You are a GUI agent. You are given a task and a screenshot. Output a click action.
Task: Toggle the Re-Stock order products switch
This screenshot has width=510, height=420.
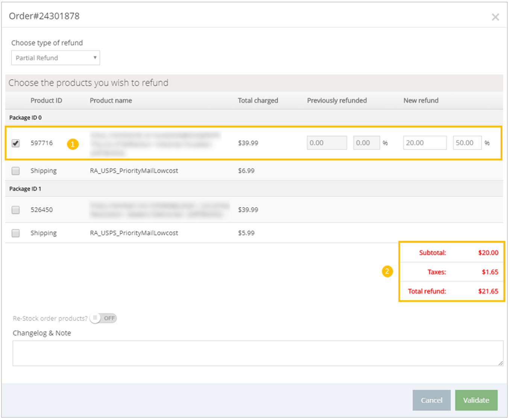pos(103,318)
